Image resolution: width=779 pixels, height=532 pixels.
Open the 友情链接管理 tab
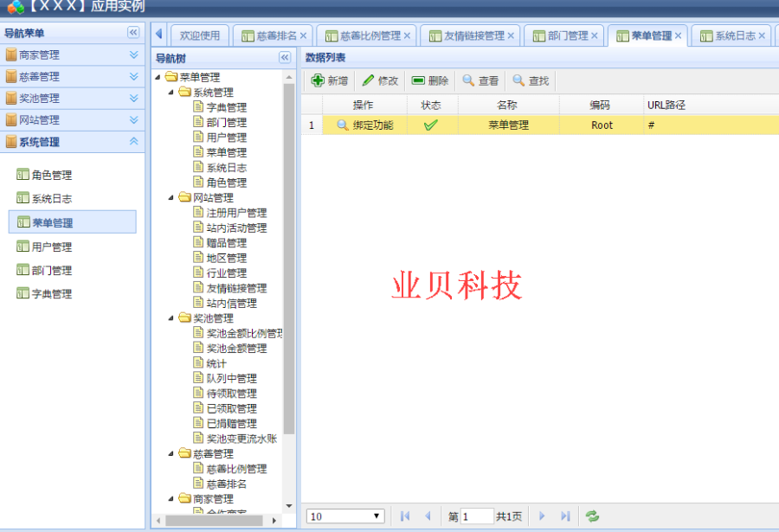coord(472,35)
